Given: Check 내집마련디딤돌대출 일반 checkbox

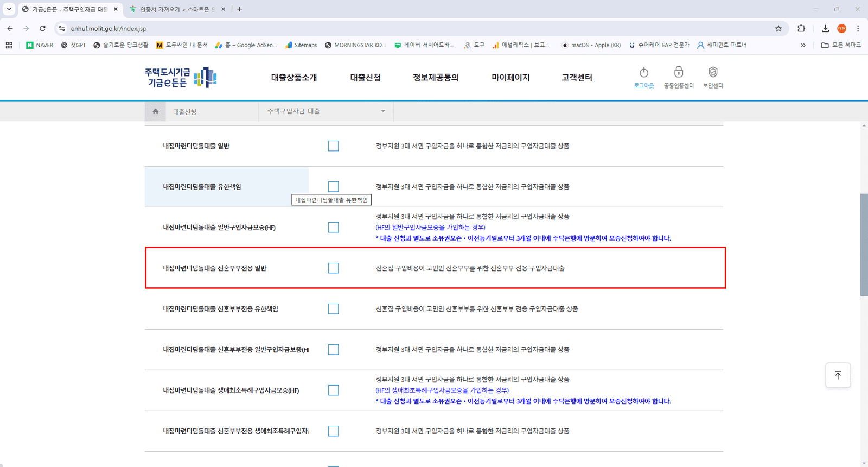Looking at the screenshot, I should [x=333, y=146].
